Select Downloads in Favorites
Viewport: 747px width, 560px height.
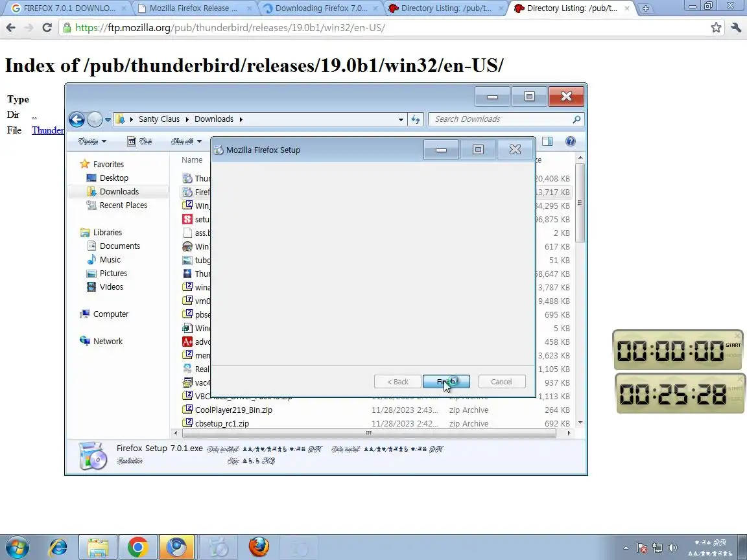point(119,191)
